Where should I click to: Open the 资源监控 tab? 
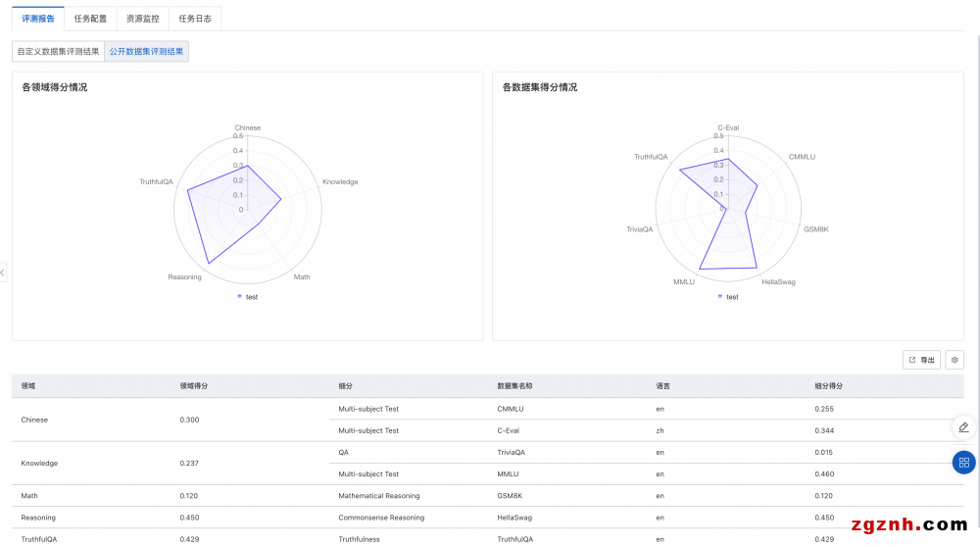pyautogui.click(x=142, y=19)
